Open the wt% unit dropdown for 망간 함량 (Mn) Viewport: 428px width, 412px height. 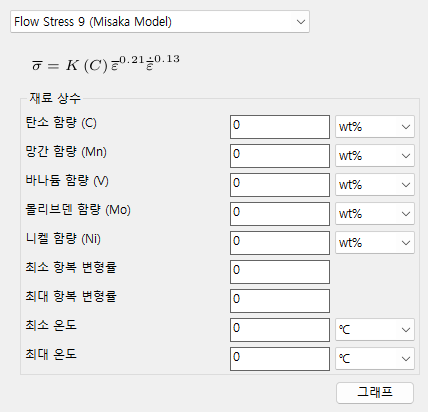(375, 156)
